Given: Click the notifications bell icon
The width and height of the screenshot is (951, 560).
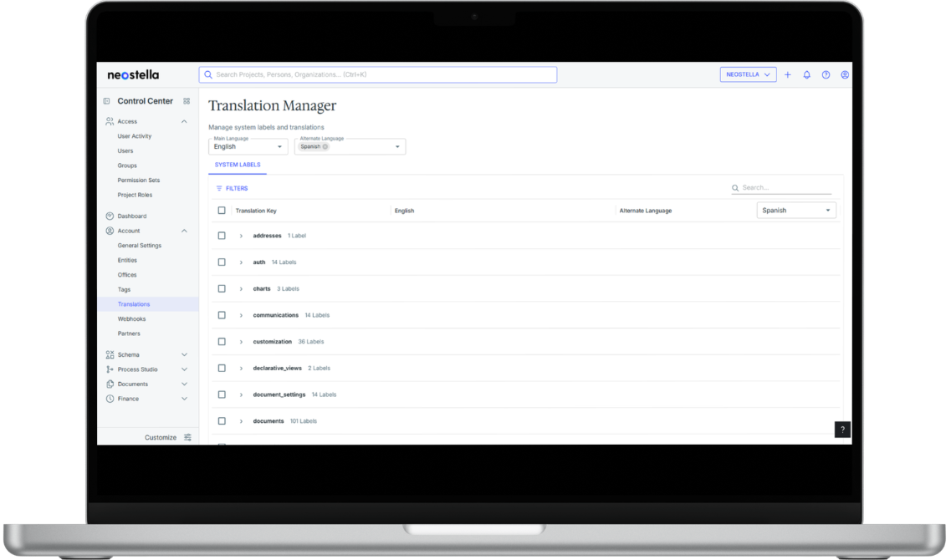Looking at the screenshot, I should coord(806,75).
